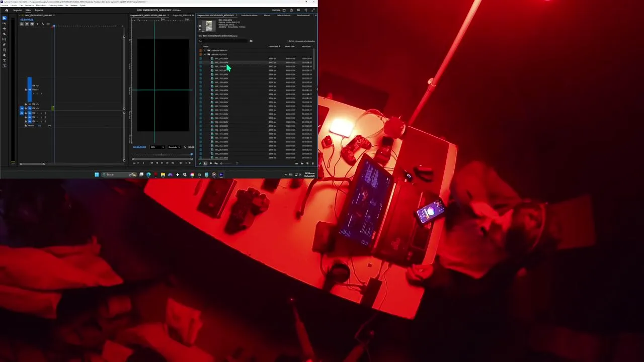Select the Track Select Forward tool
The width and height of the screenshot is (644, 362).
[x=5, y=24]
